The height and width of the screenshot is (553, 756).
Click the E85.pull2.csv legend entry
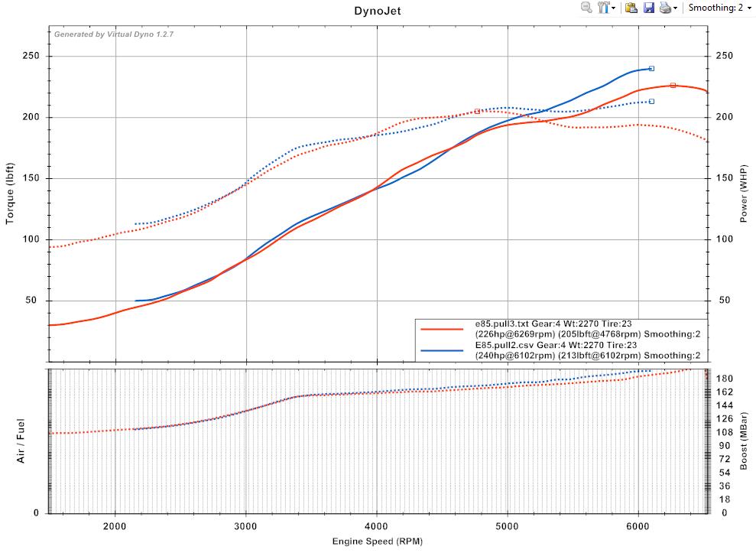point(556,345)
